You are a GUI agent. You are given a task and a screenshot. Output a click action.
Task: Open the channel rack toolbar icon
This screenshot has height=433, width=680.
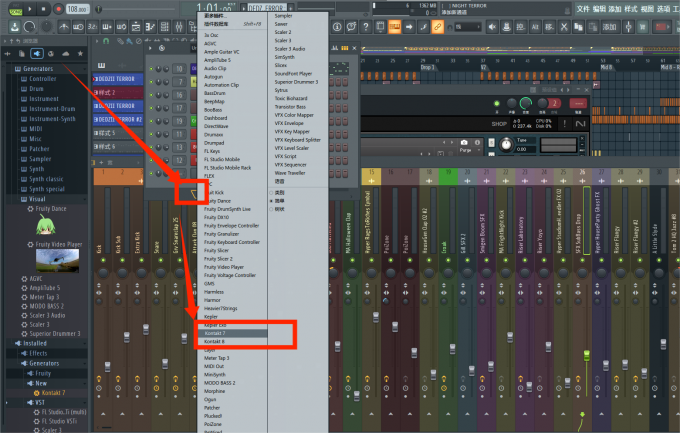pyautogui.click(x=164, y=27)
